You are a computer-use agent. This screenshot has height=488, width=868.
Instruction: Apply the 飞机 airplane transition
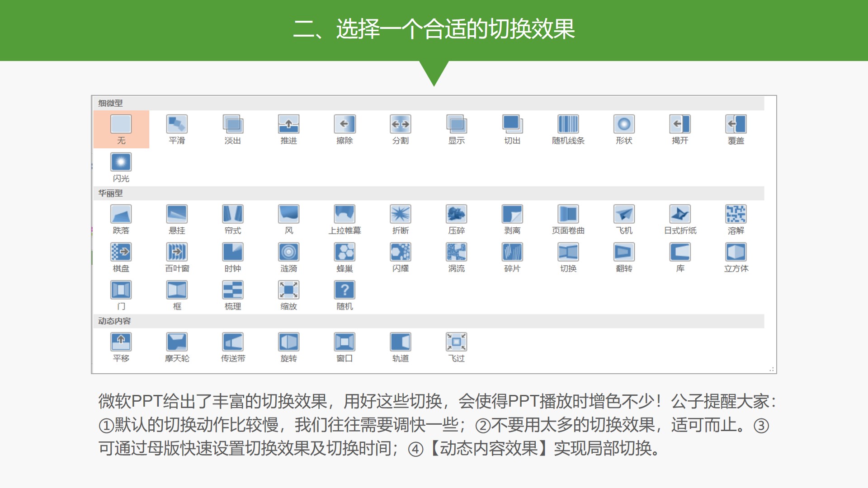click(624, 219)
